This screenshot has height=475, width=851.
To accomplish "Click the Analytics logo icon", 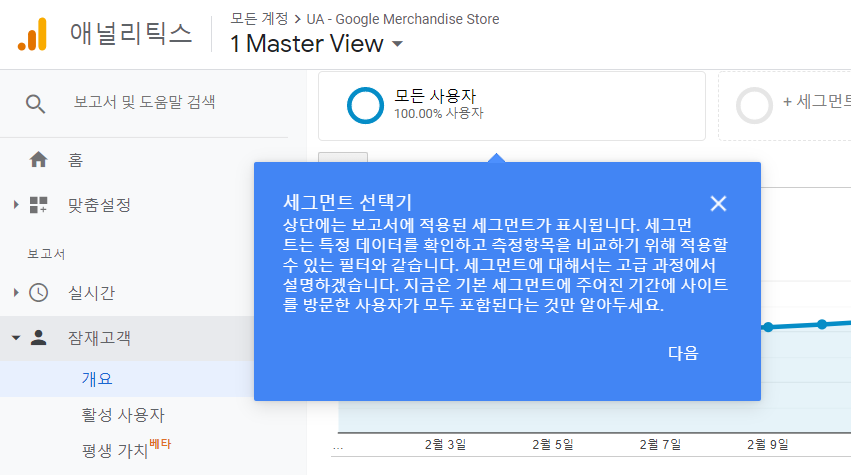I will point(33,34).
